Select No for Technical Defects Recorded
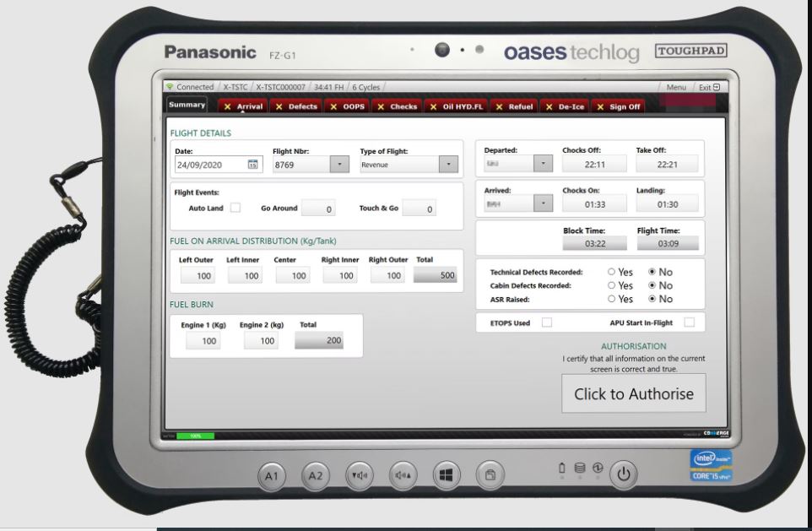 point(652,272)
